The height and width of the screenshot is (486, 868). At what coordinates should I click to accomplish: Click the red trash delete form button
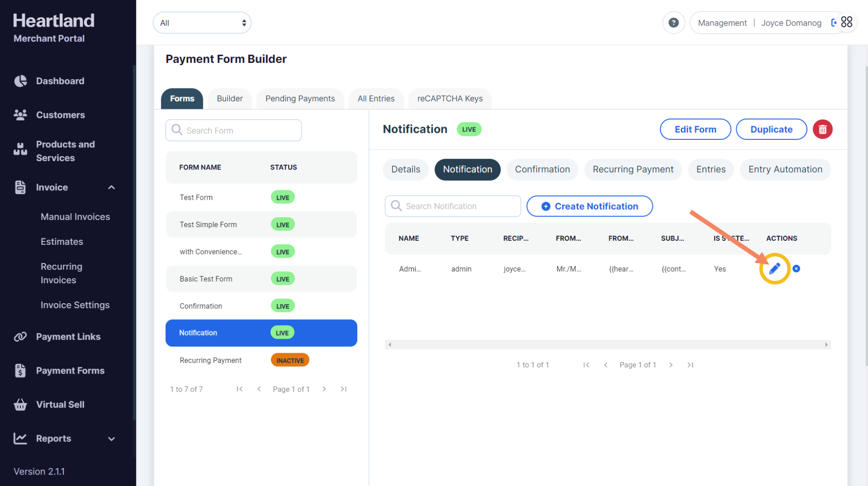pyautogui.click(x=822, y=129)
